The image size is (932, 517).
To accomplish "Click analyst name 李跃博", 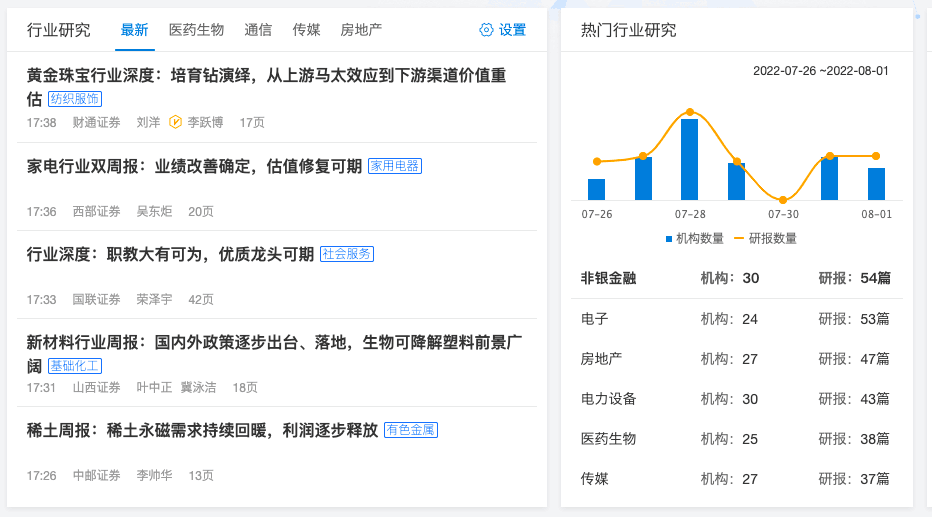I will click(x=205, y=122).
